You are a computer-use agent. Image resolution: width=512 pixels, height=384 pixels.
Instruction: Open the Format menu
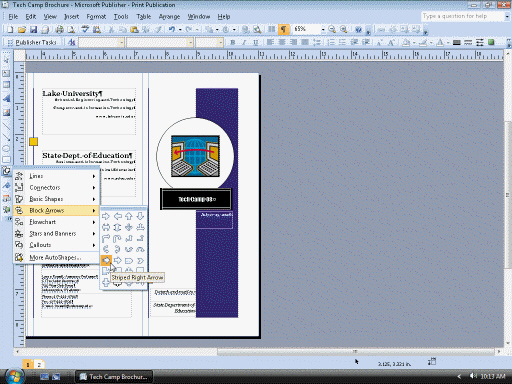96,17
